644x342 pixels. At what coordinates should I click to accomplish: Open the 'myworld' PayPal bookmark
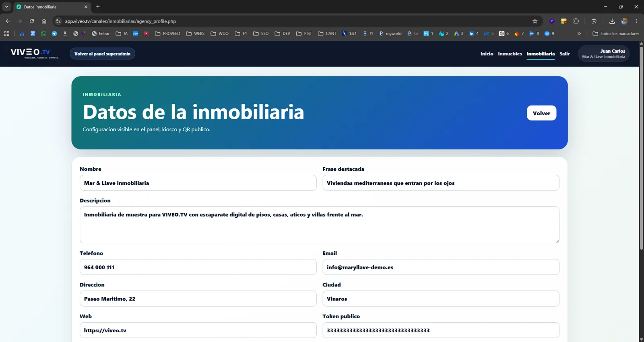coord(390,33)
